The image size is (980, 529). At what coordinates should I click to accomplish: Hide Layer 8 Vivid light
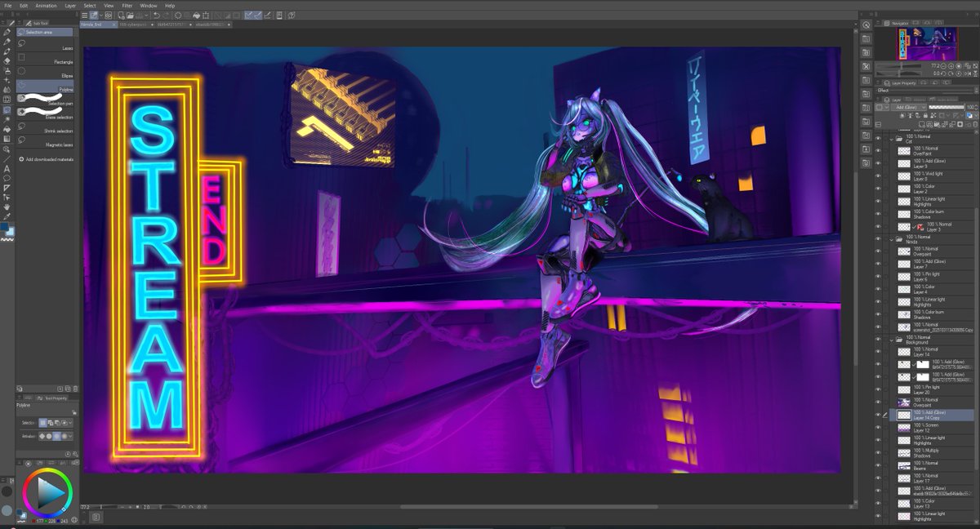878,176
